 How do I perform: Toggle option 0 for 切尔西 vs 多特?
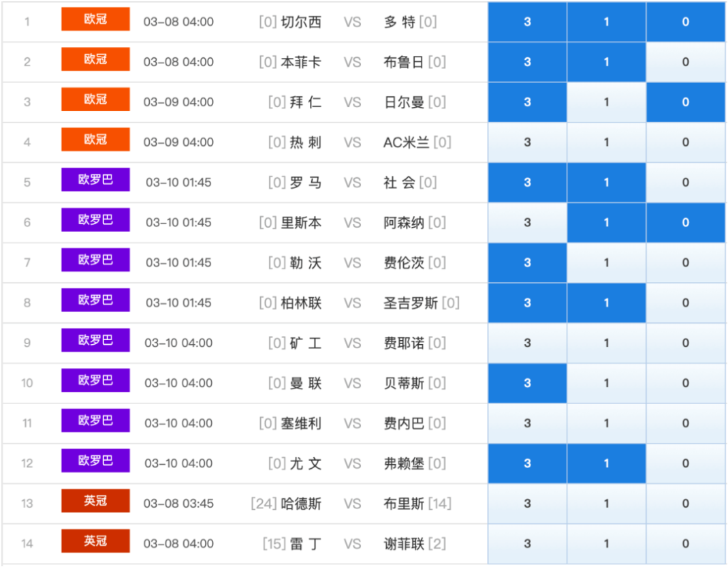click(x=686, y=22)
